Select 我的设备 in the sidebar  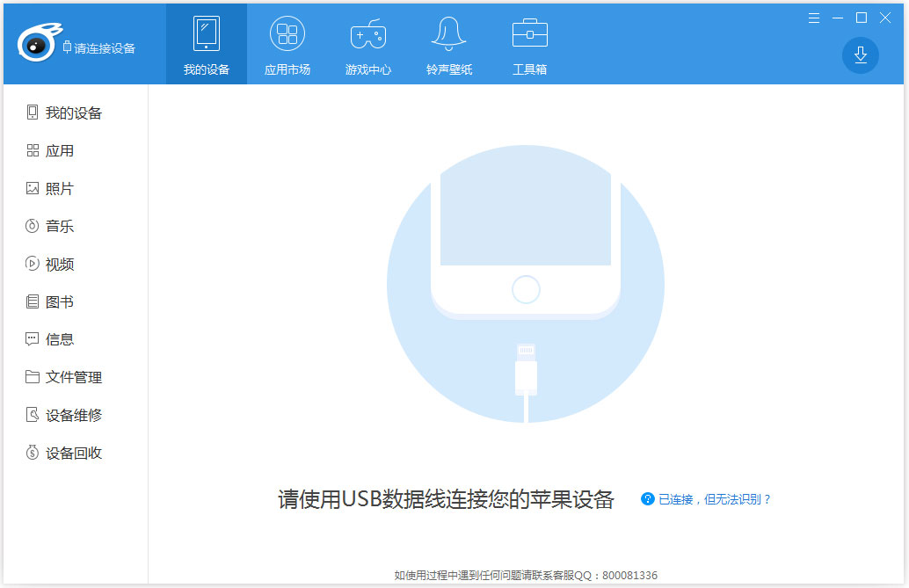(x=74, y=113)
